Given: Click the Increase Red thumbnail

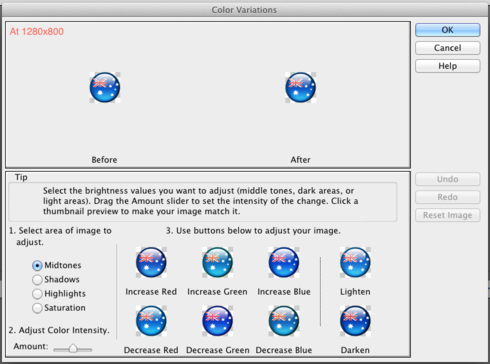Looking at the screenshot, I should (151, 262).
